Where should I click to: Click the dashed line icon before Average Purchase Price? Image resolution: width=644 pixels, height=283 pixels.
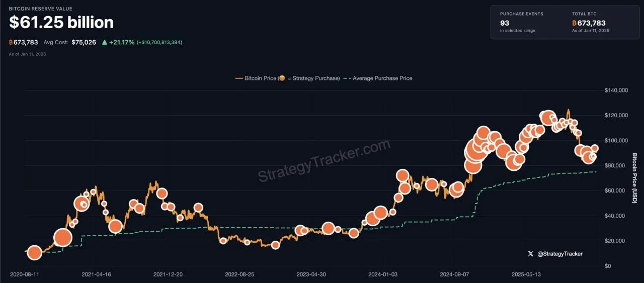(347, 78)
